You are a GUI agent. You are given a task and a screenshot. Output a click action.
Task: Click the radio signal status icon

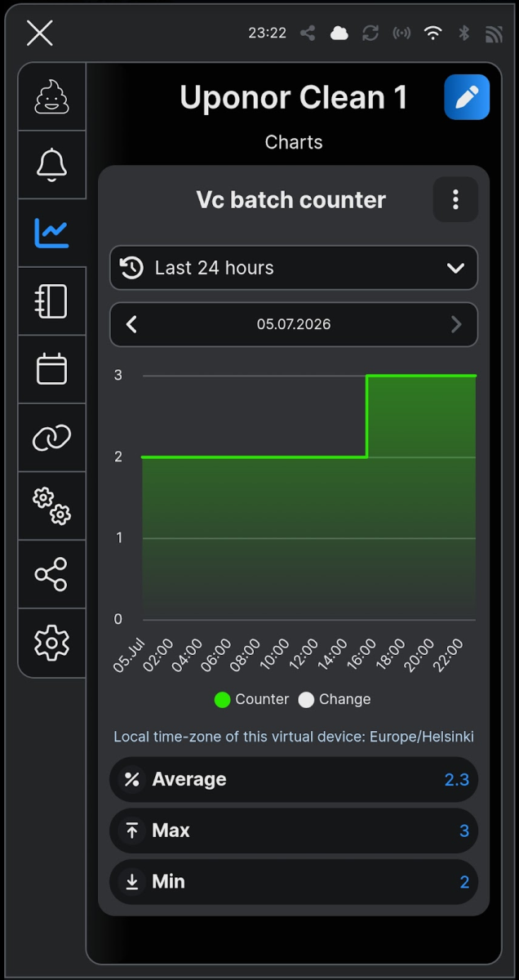click(x=401, y=33)
